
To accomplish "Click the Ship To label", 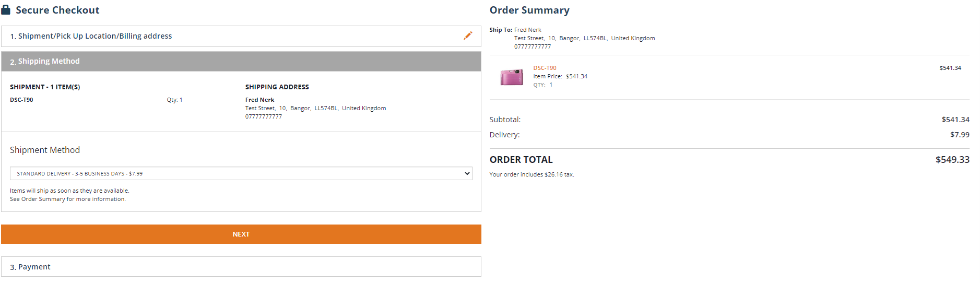I will (x=500, y=30).
